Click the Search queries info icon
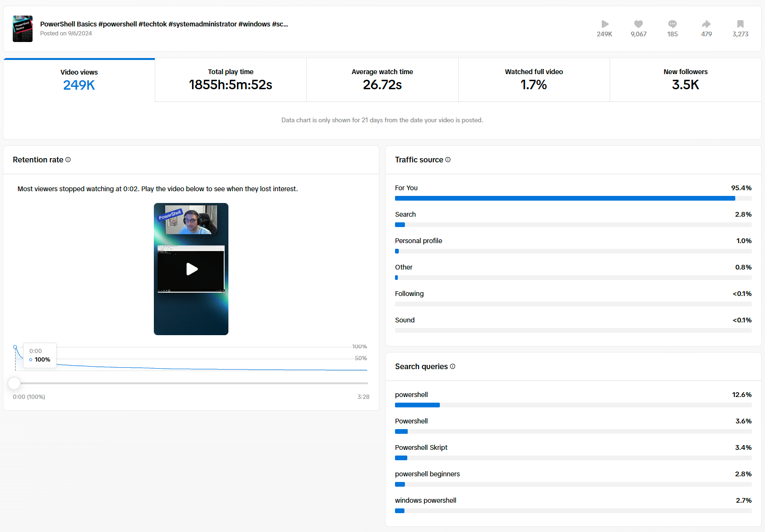The width and height of the screenshot is (765, 532). (453, 366)
